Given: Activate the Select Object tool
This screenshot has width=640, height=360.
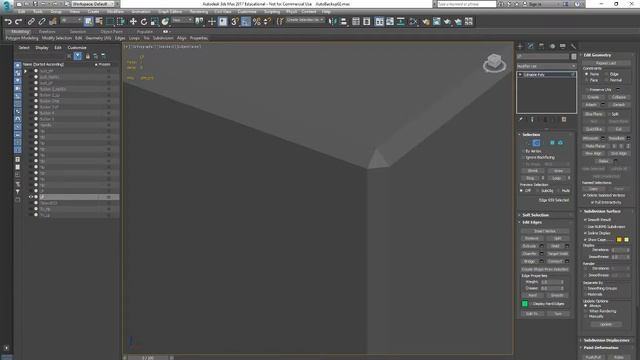Looking at the screenshot, I should (x=89, y=22).
